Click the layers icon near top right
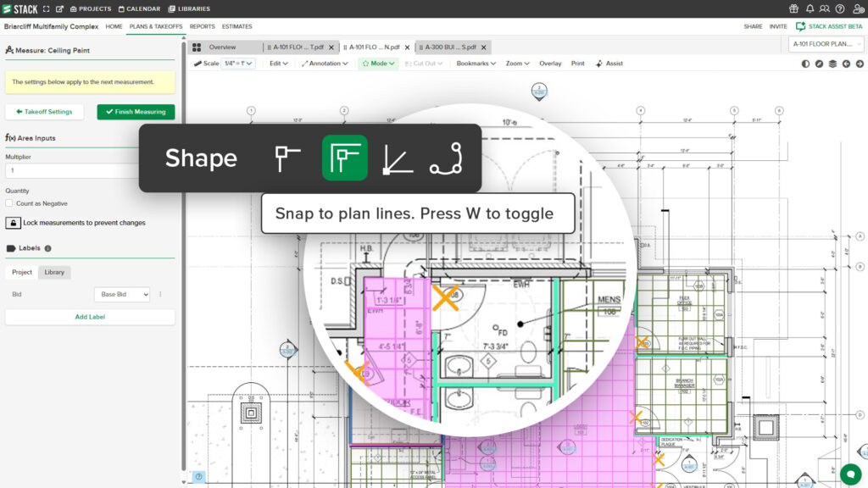Screen dimensions: 868x488 pos(833,64)
